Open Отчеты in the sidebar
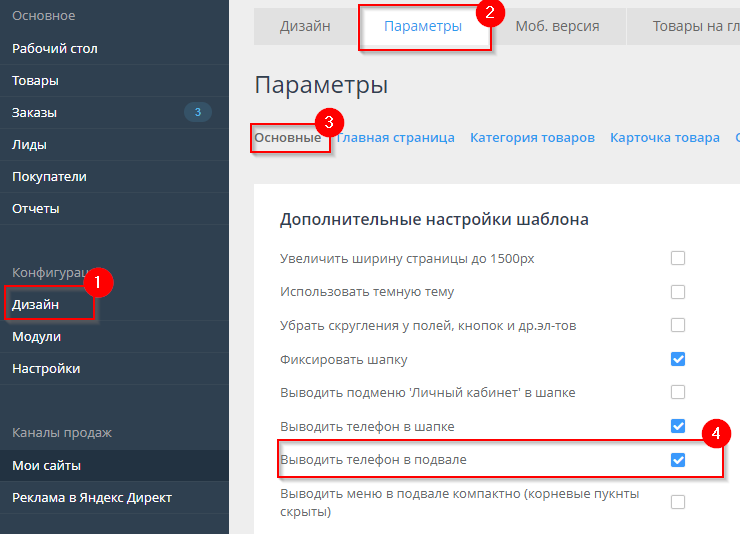The image size is (740, 534). (36, 208)
